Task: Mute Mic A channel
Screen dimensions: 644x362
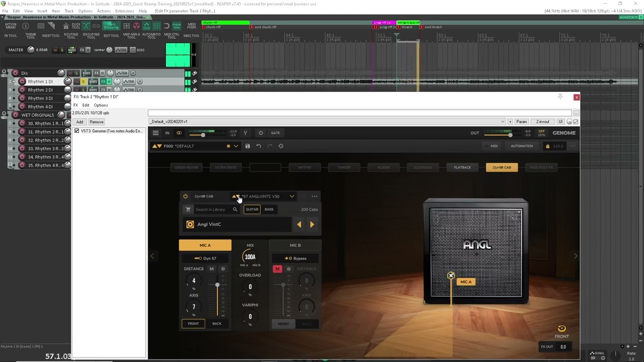Action: (212, 269)
